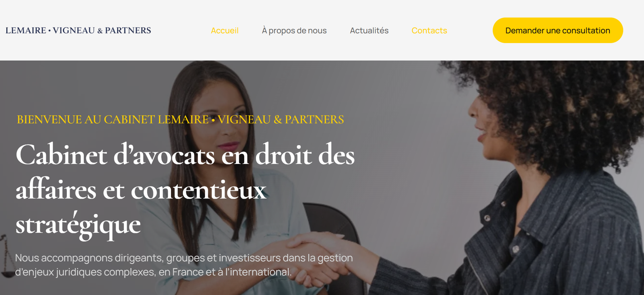Click the Nous accompagnons dirigeants paragraph
The image size is (644, 295).
[184, 265]
